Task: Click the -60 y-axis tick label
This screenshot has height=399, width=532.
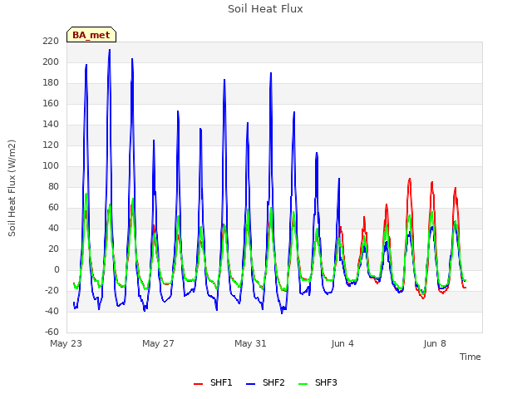Action: pos(52,332)
